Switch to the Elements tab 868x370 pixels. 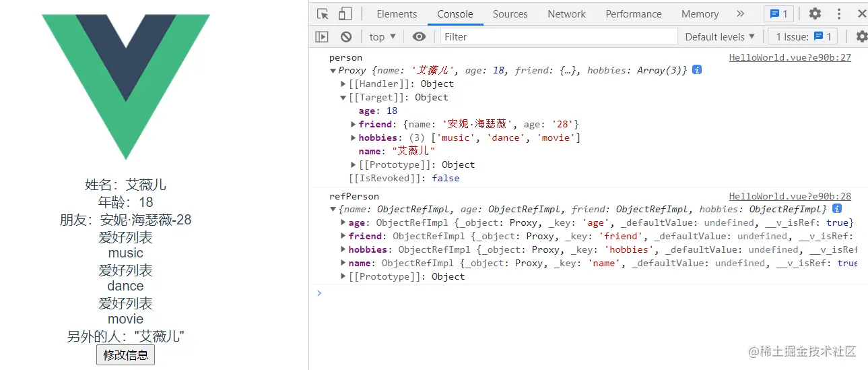click(x=397, y=13)
